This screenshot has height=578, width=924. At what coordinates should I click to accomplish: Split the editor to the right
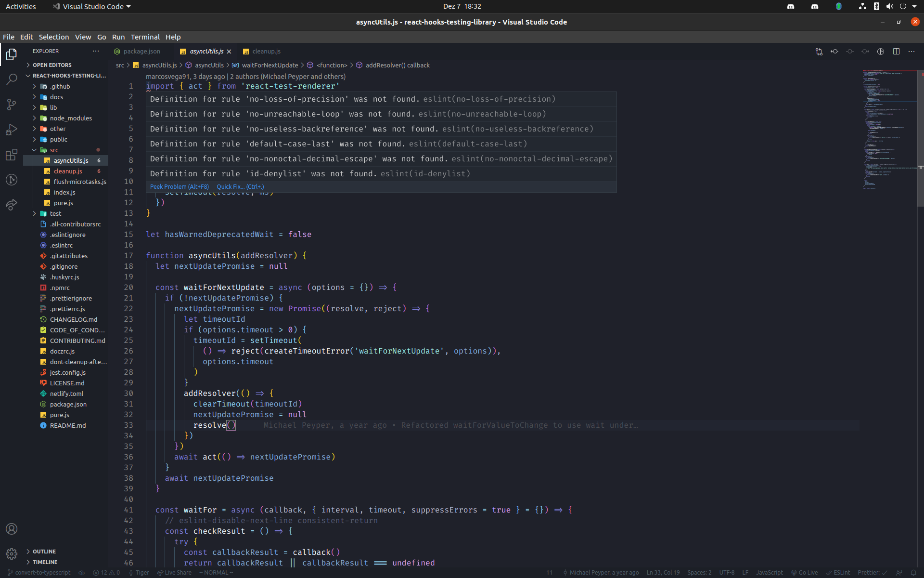(x=896, y=52)
